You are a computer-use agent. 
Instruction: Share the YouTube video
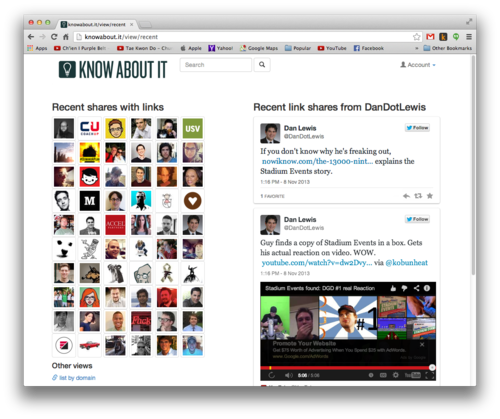[x=416, y=288]
